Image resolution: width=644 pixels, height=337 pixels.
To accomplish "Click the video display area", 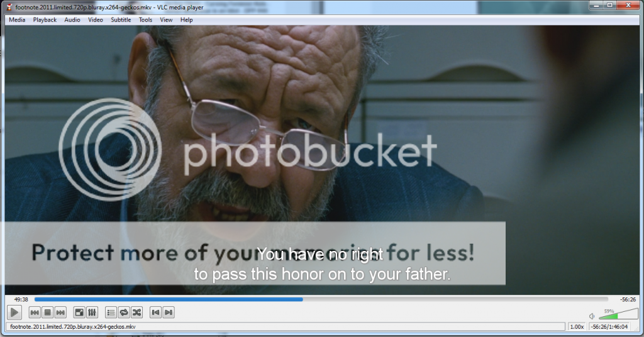I will click(x=322, y=160).
